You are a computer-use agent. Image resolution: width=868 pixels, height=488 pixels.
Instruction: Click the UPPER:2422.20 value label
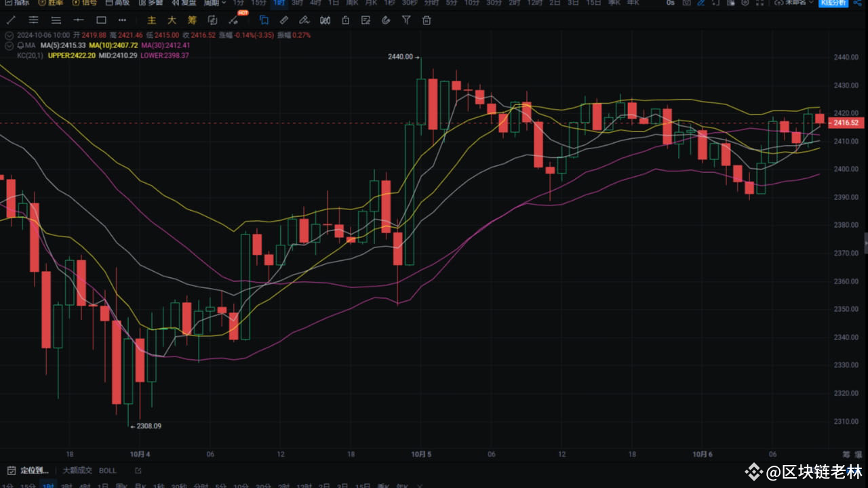[x=71, y=56]
